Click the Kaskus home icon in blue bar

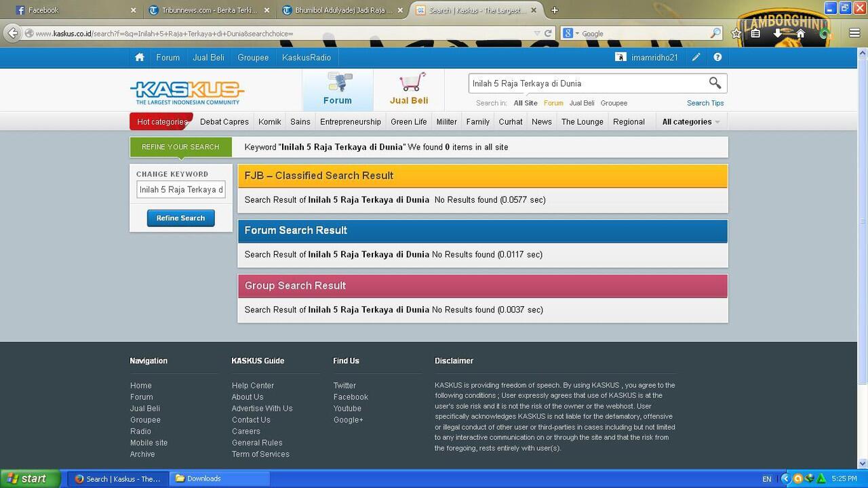(139, 58)
